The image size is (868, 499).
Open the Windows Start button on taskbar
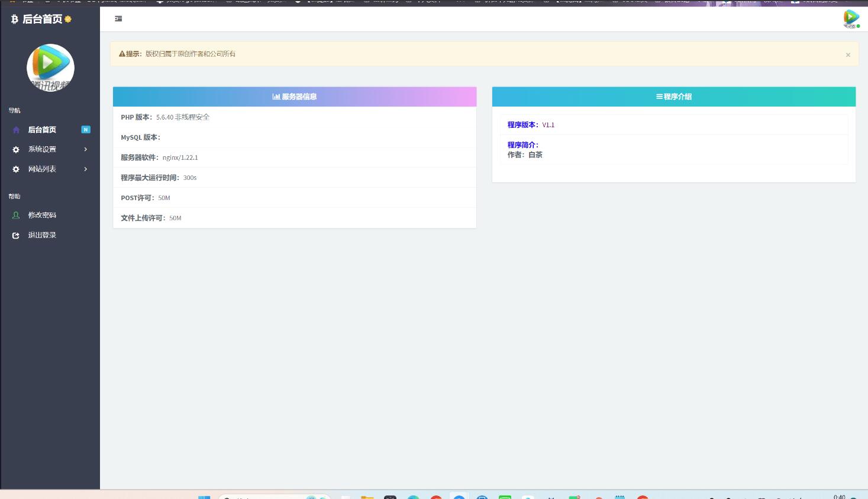[x=204, y=497]
